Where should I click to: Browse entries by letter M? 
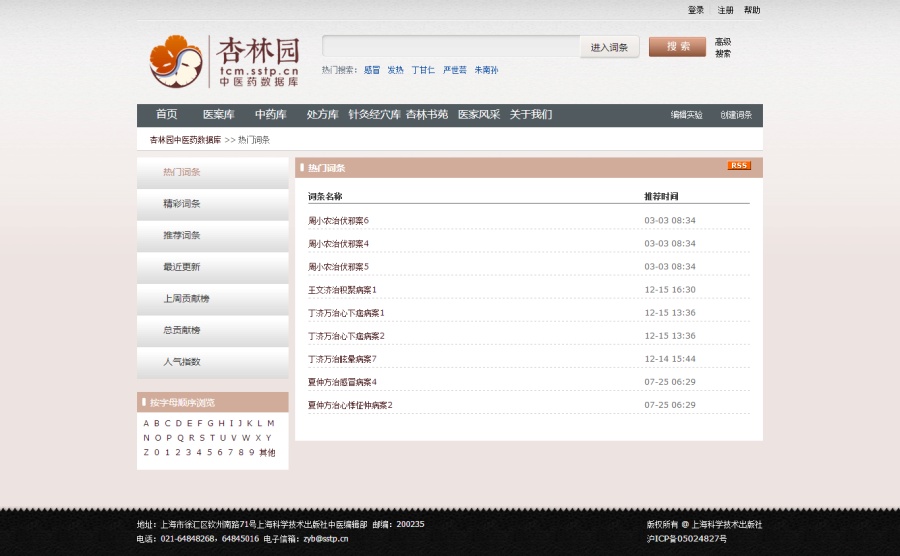[270, 423]
